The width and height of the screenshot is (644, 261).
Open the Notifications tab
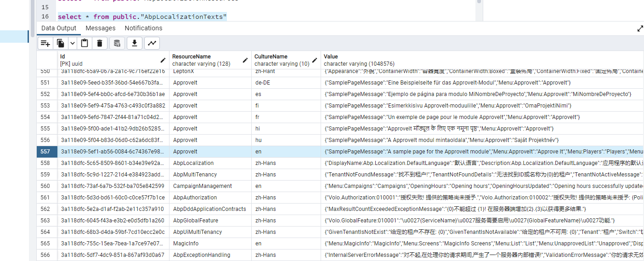pos(143,28)
